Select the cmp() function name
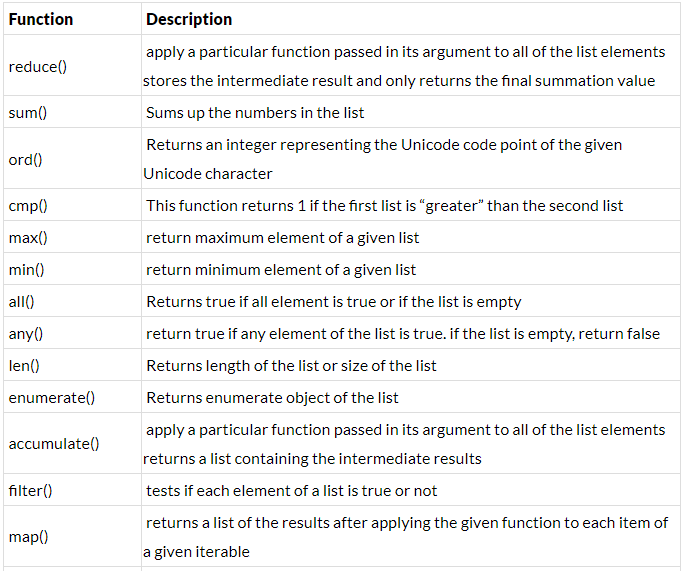 coord(28,206)
